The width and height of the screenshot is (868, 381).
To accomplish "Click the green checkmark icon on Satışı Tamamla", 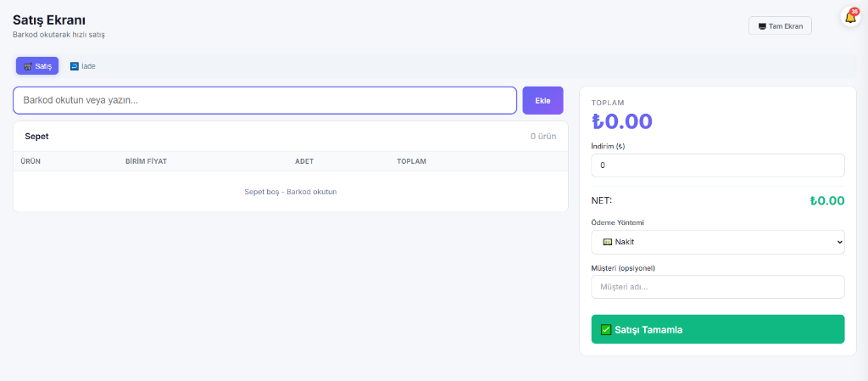I will coord(605,329).
